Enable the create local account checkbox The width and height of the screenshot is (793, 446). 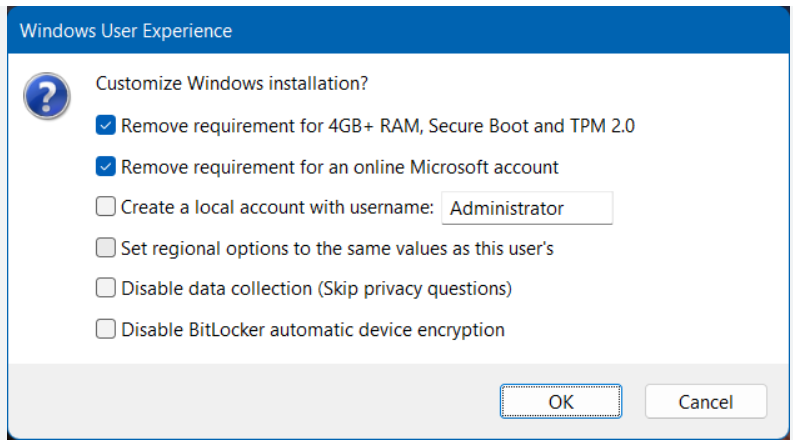(106, 208)
